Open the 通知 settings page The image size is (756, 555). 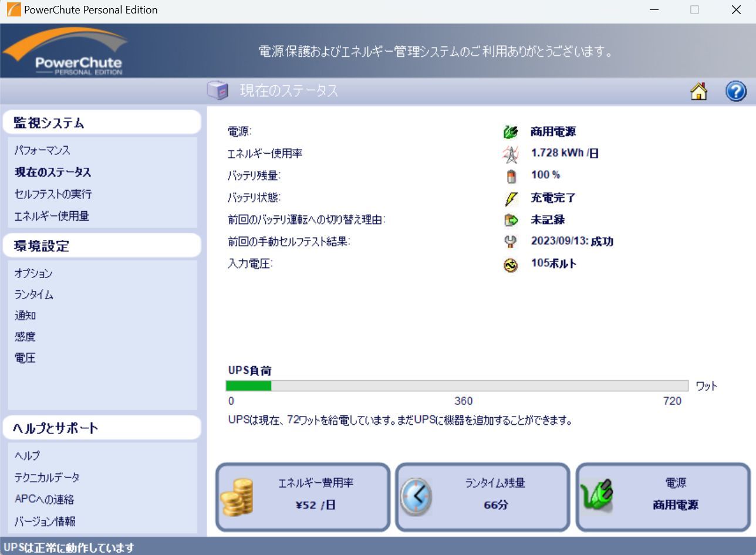click(x=25, y=316)
